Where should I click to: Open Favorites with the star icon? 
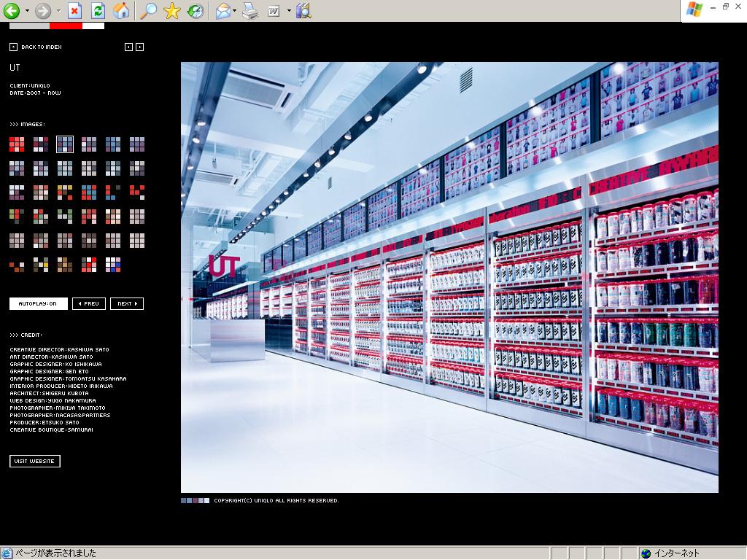click(x=171, y=10)
